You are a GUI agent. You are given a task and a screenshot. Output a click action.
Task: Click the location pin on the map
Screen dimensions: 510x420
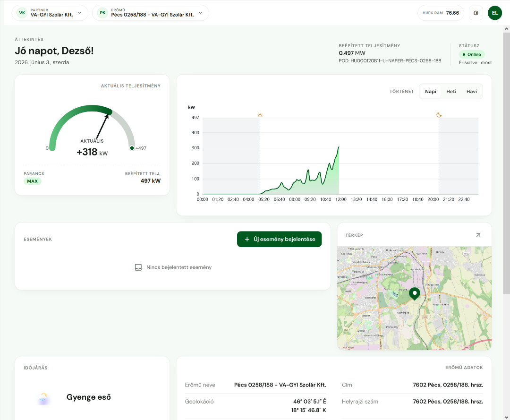click(x=415, y=293)
